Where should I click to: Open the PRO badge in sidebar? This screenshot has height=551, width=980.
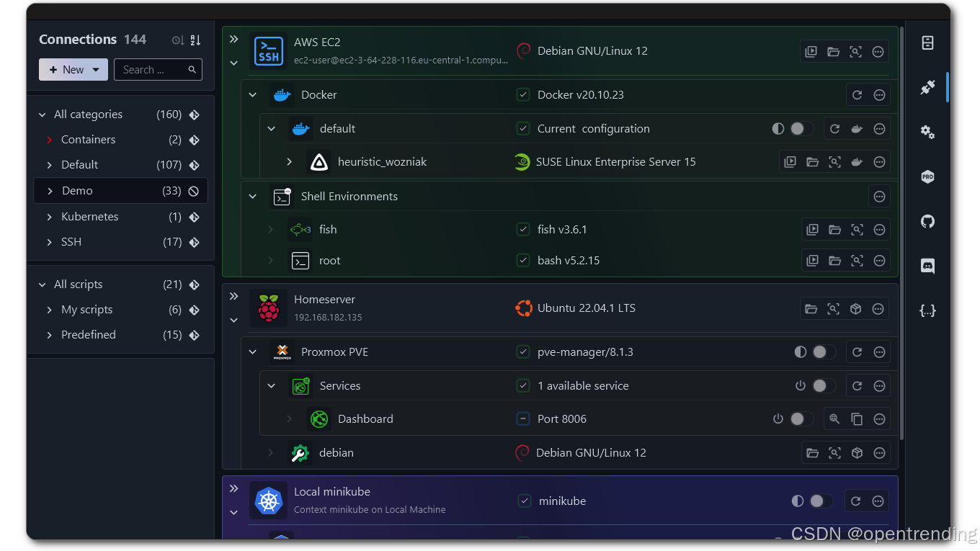point(927,176)
